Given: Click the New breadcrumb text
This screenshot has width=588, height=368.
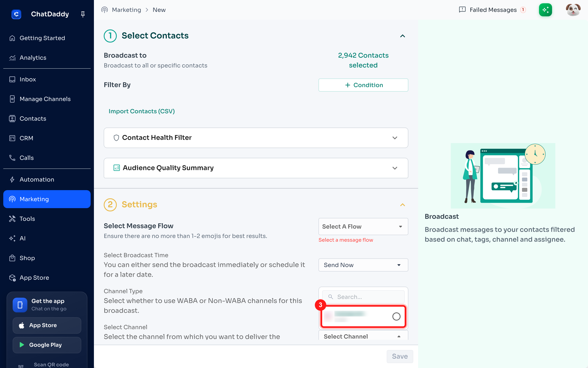Looking at the screenshot, I should click(159, 10).
